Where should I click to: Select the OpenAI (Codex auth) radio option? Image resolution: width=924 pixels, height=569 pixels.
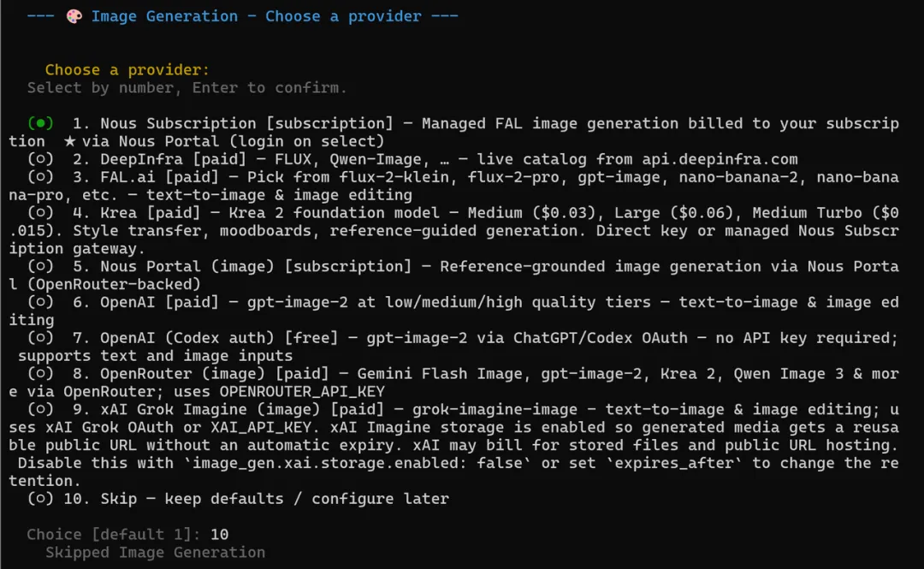(x=40, y=338)
